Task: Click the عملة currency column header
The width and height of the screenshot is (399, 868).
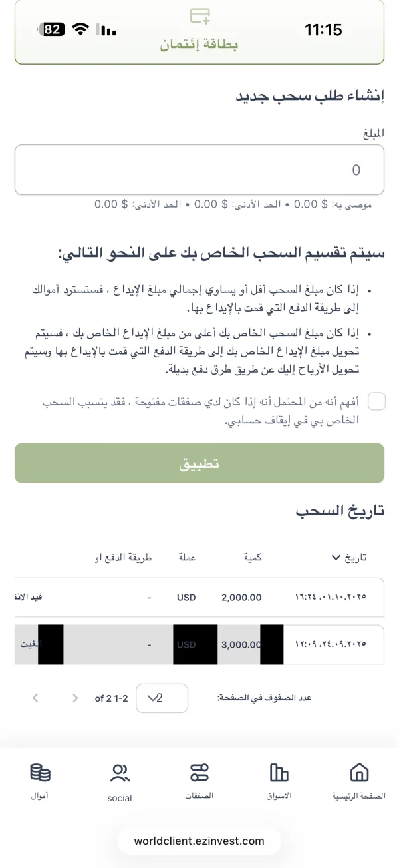Action: point(186,558)
